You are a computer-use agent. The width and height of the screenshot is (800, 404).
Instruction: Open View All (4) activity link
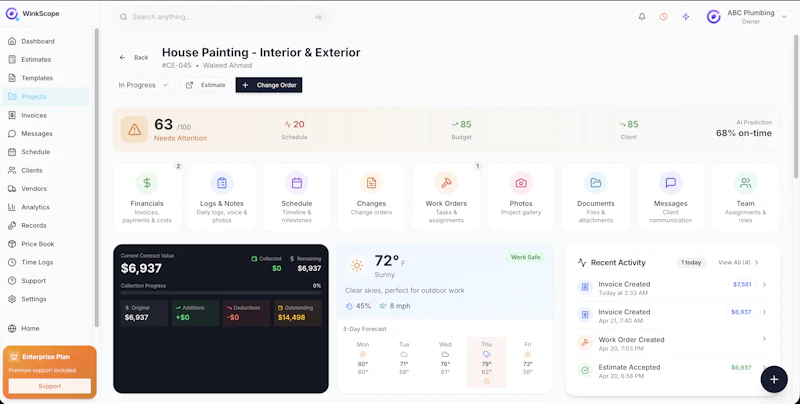click(738, 263)
